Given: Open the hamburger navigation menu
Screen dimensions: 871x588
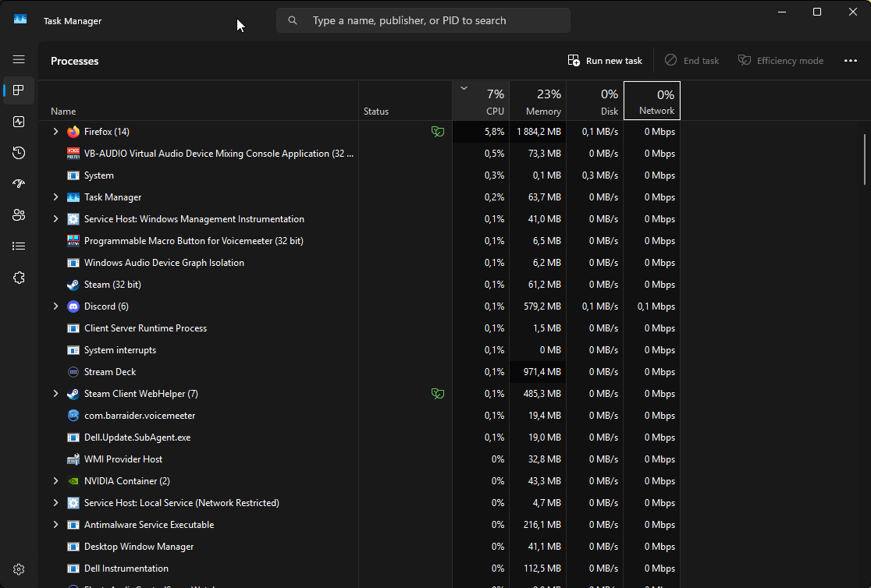Looking at the screenshot, I should coord(19,59).
